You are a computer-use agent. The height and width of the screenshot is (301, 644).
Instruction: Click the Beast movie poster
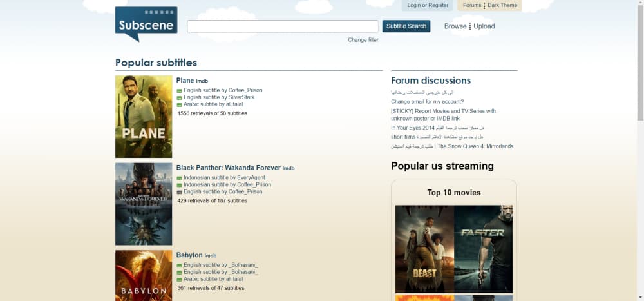point(424,249)
